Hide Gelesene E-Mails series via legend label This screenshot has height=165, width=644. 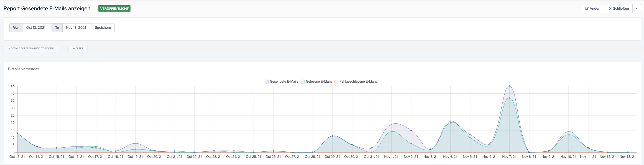coord(319,82)
